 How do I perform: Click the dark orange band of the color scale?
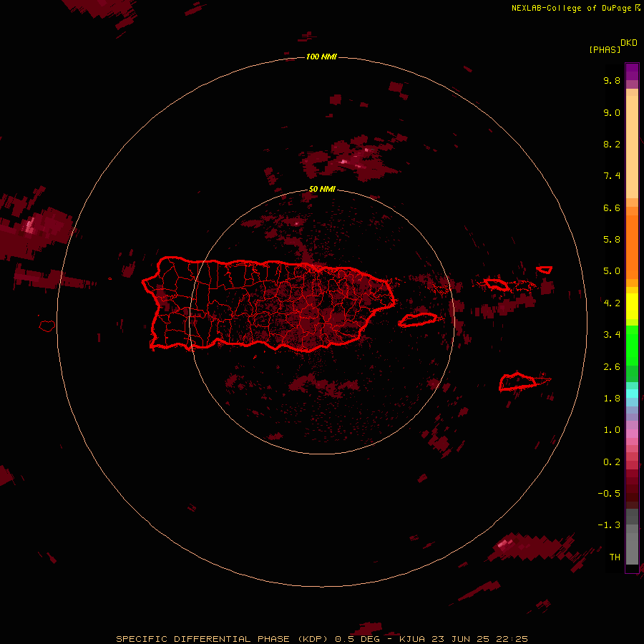(632, 246)
